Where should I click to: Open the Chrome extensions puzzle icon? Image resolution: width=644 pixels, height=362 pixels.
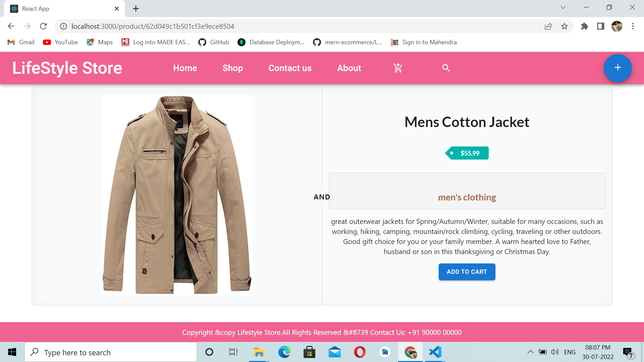(x=585, y=26)
